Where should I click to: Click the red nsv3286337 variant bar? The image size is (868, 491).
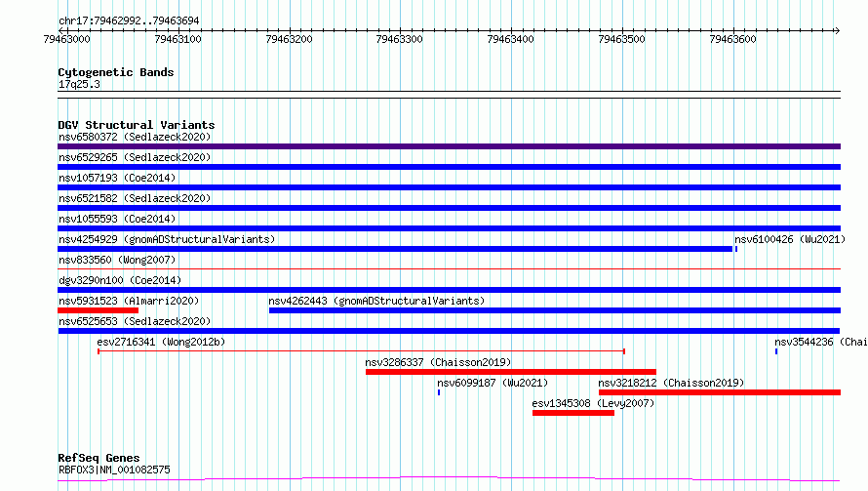511,372
